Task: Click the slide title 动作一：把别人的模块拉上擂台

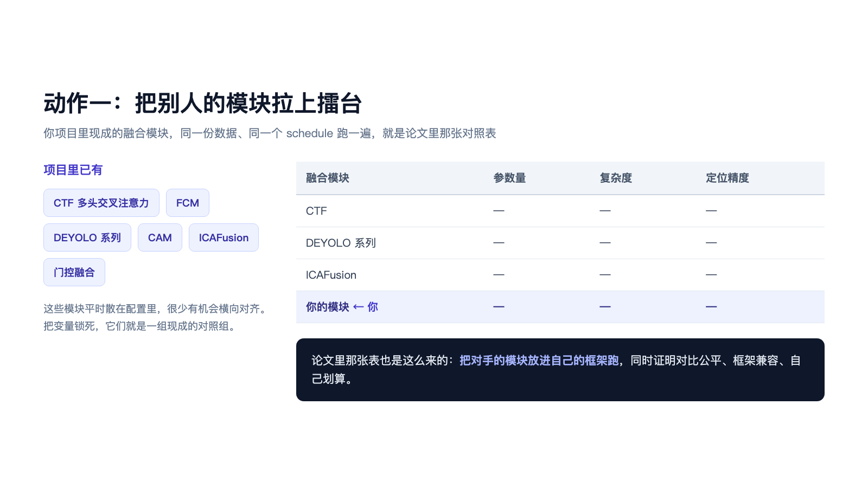Action: pos(203,103)
